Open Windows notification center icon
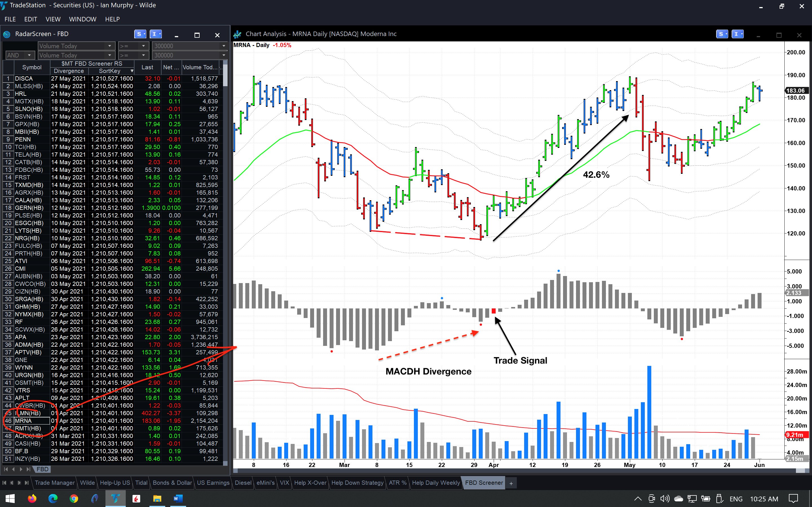This screenshot has width=812, height=507. tap(793, 499)
